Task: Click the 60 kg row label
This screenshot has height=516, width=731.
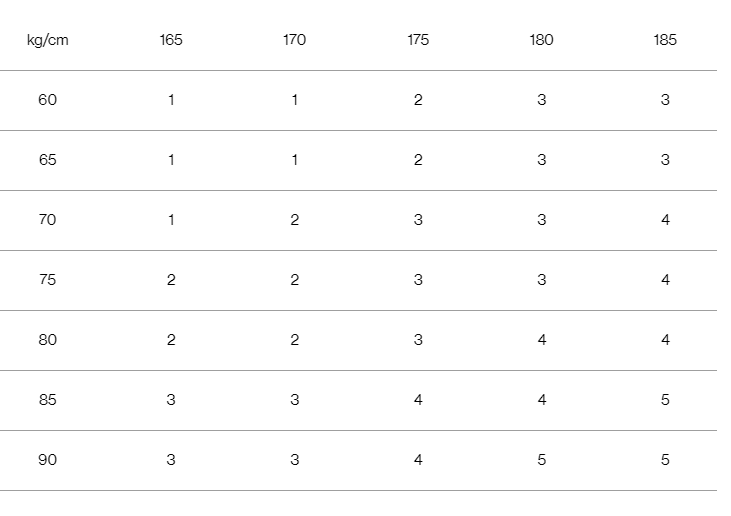Action: [48, 100]
